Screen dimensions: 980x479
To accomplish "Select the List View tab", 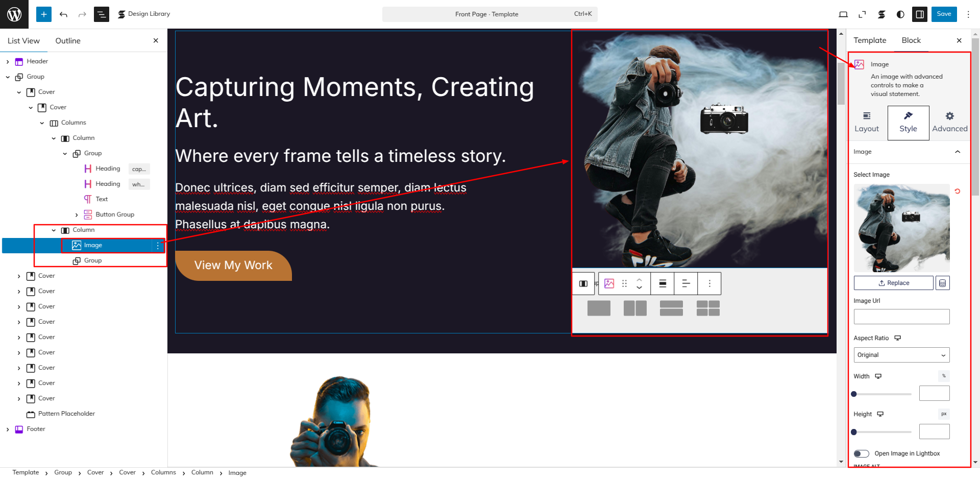I will click(x=23, y=41).
